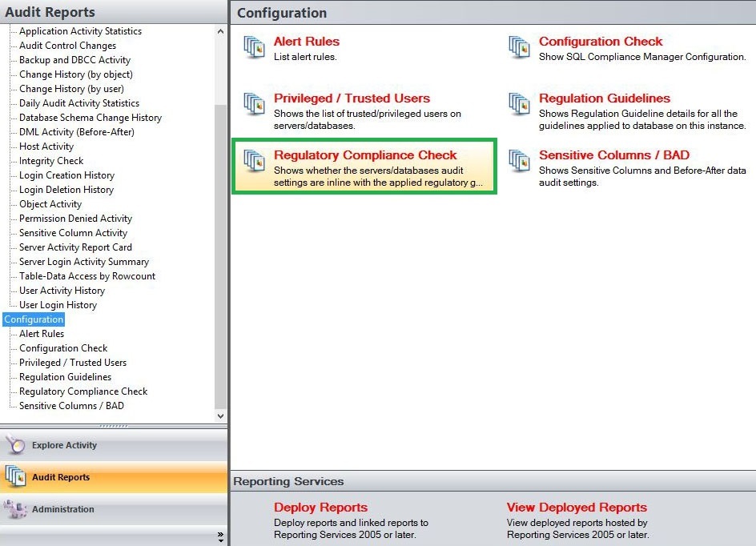Click 'List alert rules.' description text
Image resolution: width=756 pixels, height=546 pixels.
[x=305, y=57]
